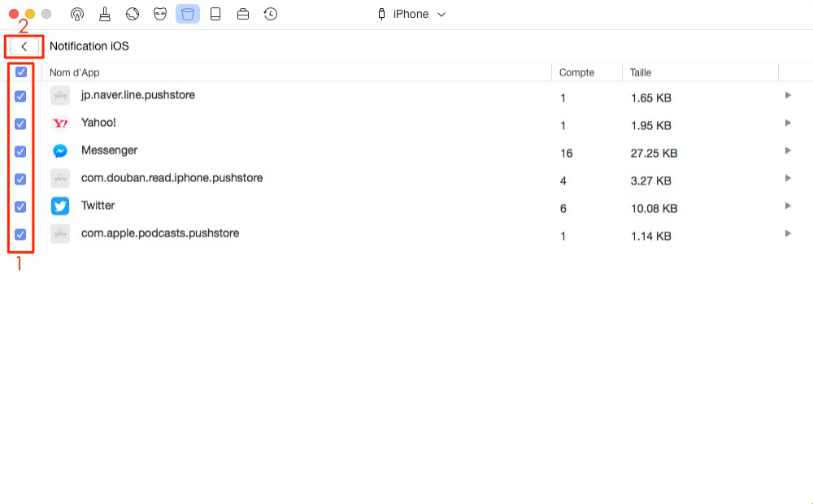
Task: Select the jp.naver.line.pushstore name
Action: coord(138,95)
